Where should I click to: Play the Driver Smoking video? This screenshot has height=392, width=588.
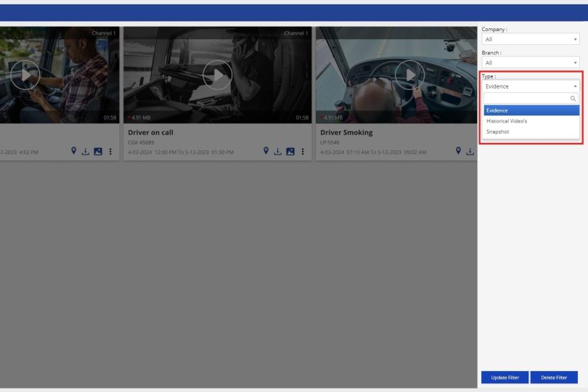click(x=409, y=74)
